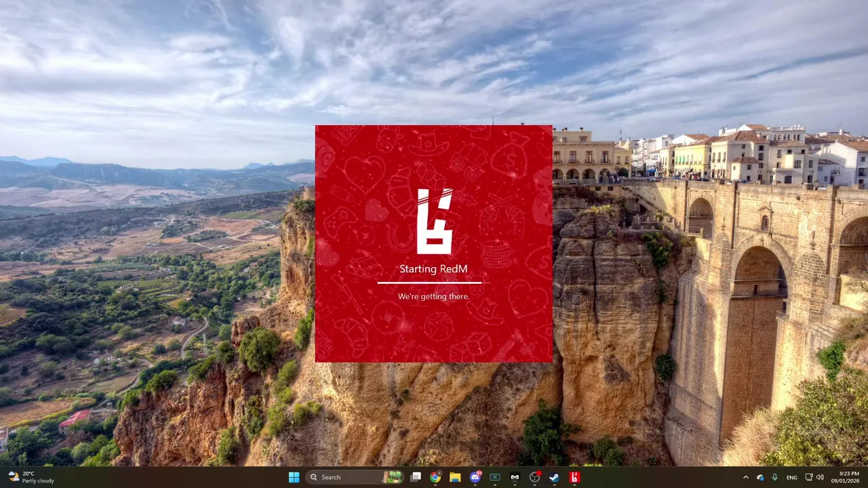
Task: Click the microphone tray icon
Action: [x=775, y=477]
